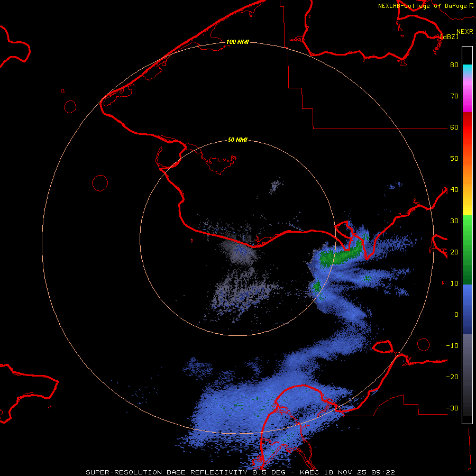Click the cyan band on the color bar
The width and height of the screenshot is (476, 476).
pyautogui.click(x=467, y=68)
